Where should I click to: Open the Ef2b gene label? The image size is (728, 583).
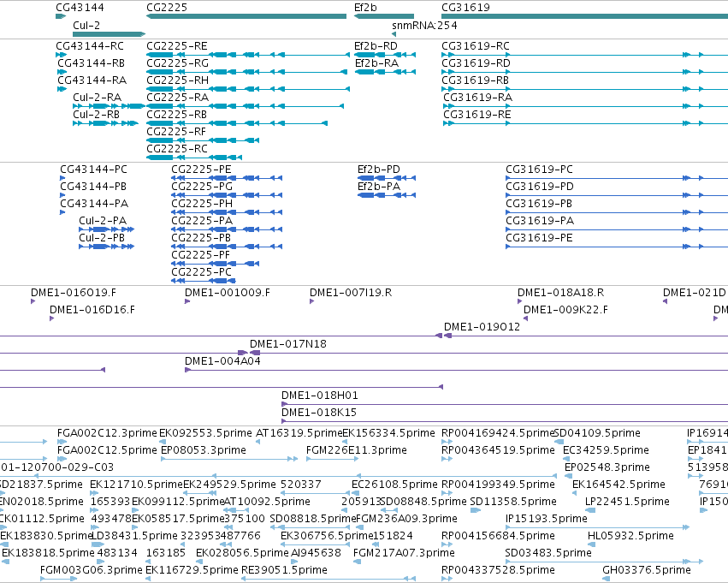365,8
